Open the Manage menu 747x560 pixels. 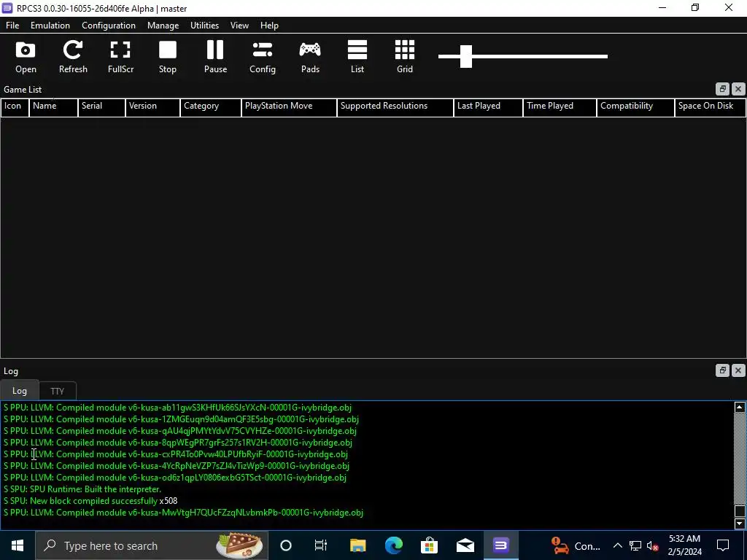pos(163,26)
